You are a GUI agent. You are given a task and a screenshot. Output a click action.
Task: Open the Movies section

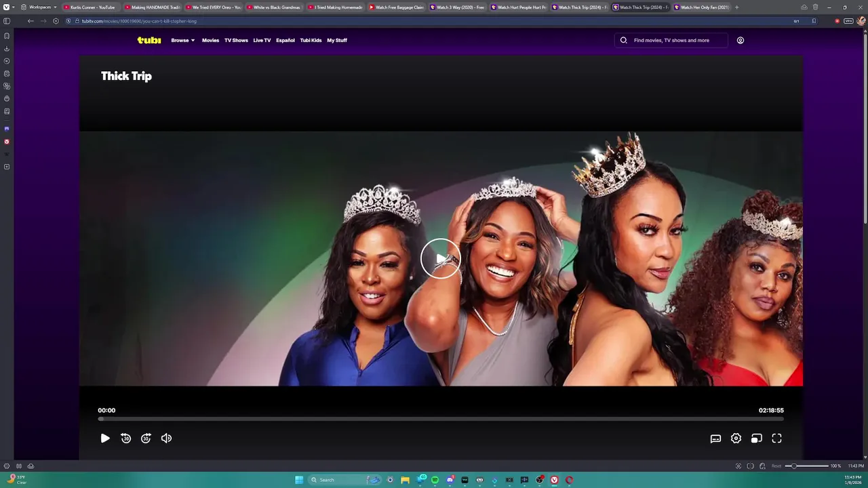(x=210, y=40)
